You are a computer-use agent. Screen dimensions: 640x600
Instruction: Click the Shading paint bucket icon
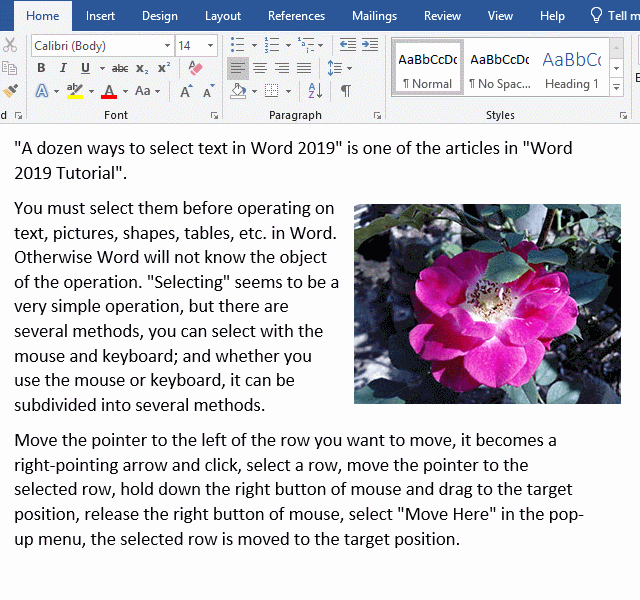tap(238, 91)
